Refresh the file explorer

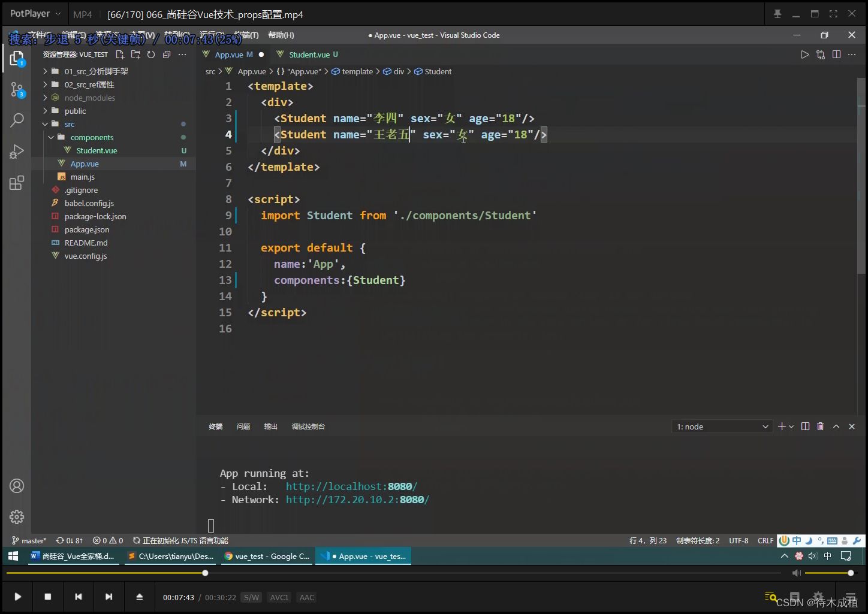click(151, 55)
